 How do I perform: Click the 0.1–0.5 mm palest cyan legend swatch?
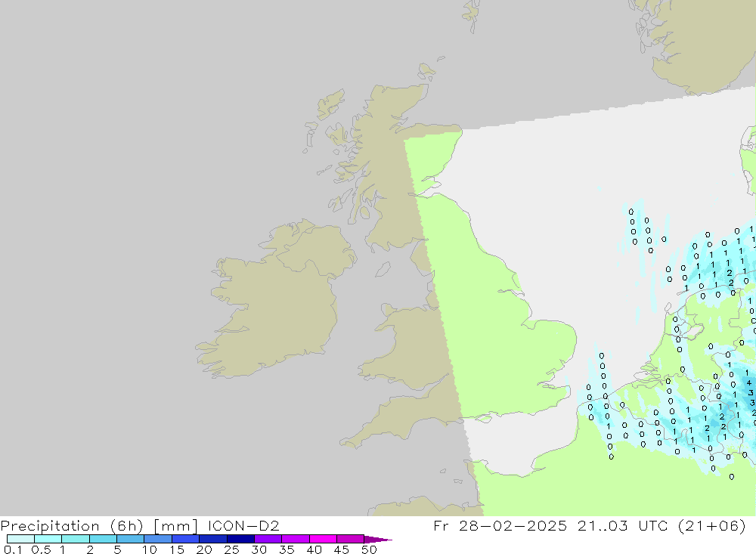(x=20, y=539)
